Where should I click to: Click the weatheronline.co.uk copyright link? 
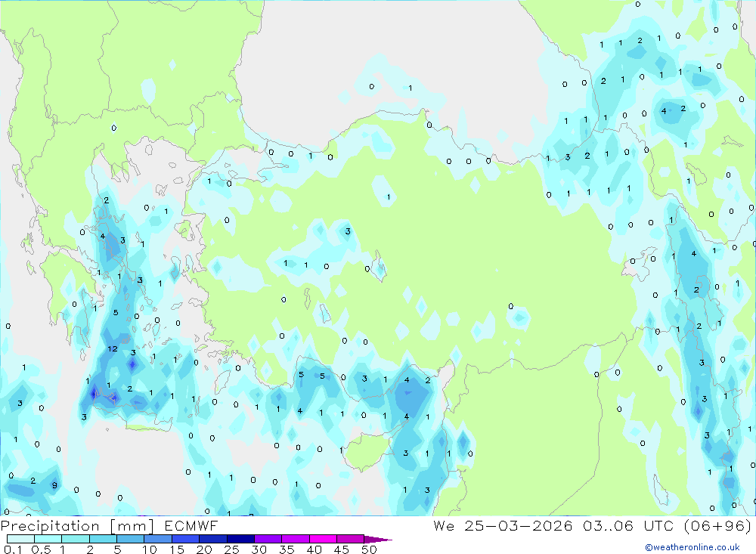pyautogui.click(x=692, y=547)
